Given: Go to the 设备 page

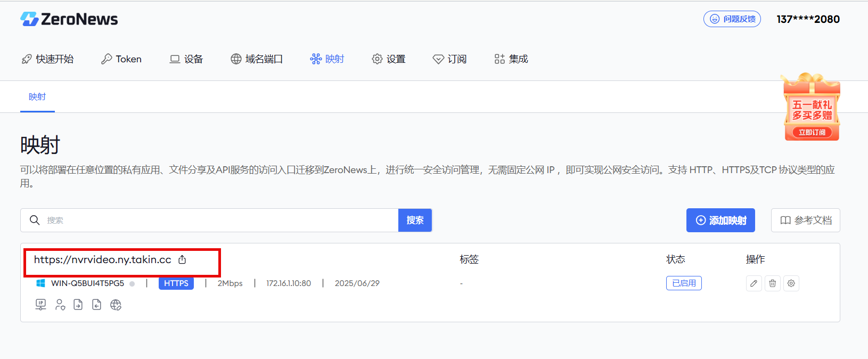Looking at the screenshot, I should pos(186,59).
